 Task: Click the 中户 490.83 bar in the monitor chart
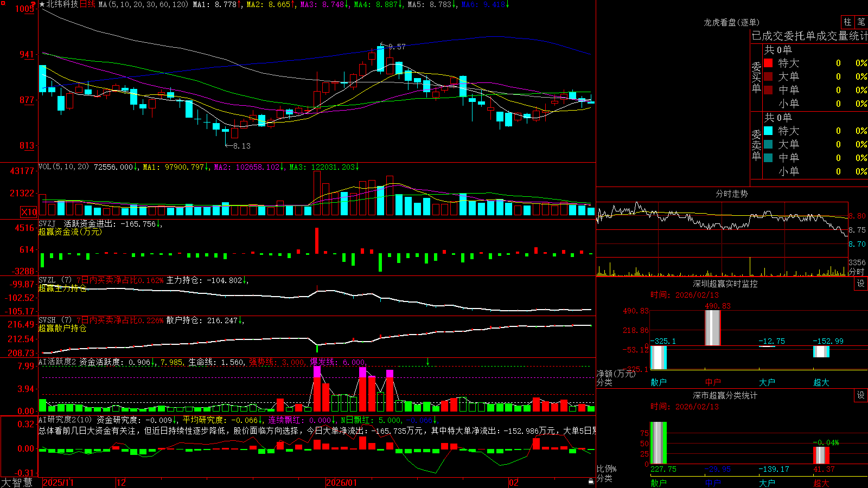click(x=713, y=328)
